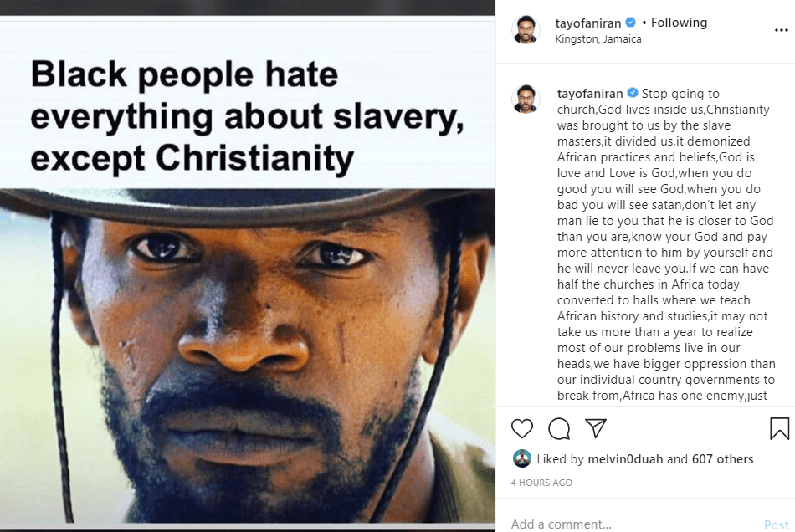
Task: Save post with the bookmark icon
Action: click(x=779, y=429)
